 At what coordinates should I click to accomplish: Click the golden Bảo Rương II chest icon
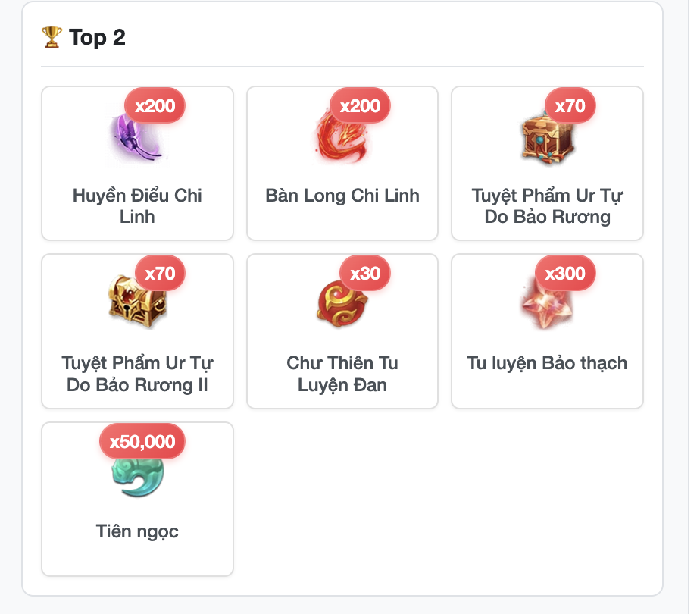coord(137,303)
